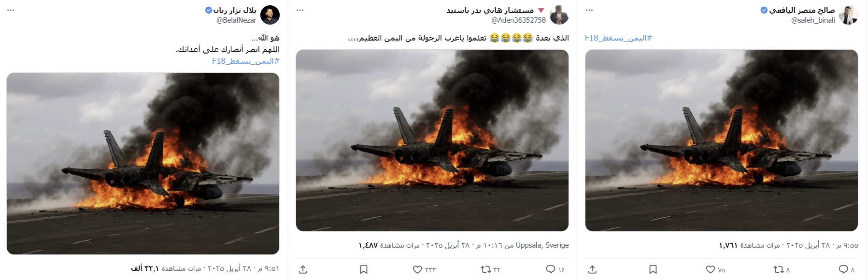Open the F18 hashtag in BelalNezar tweet
The width and height of the screenshot is (868, 280).
[x=245, y=61]
